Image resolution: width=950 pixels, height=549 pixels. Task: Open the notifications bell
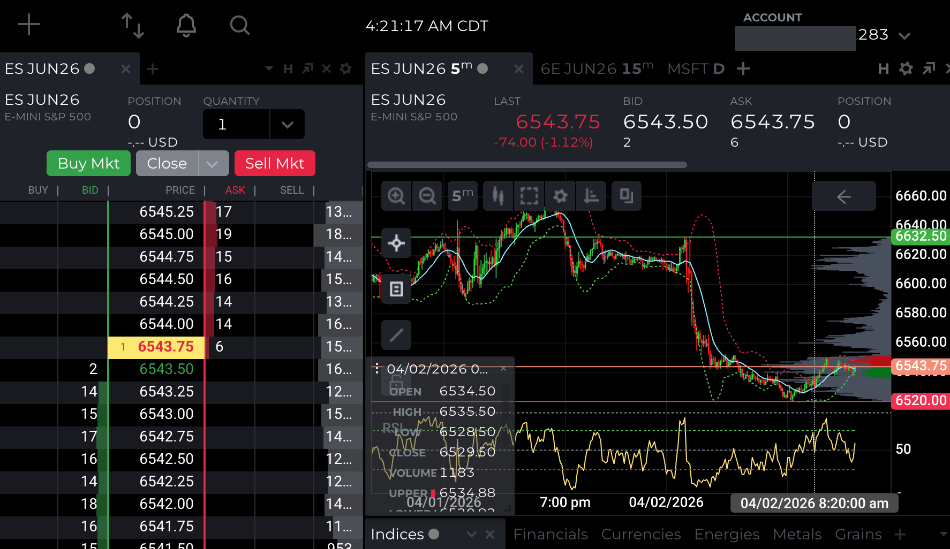tap(186, 25)
